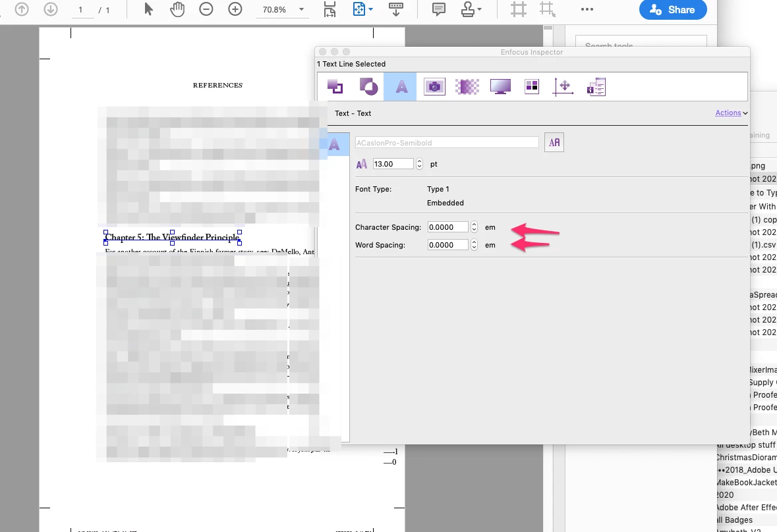Open the Actions dropdown link

coord(731,113)
